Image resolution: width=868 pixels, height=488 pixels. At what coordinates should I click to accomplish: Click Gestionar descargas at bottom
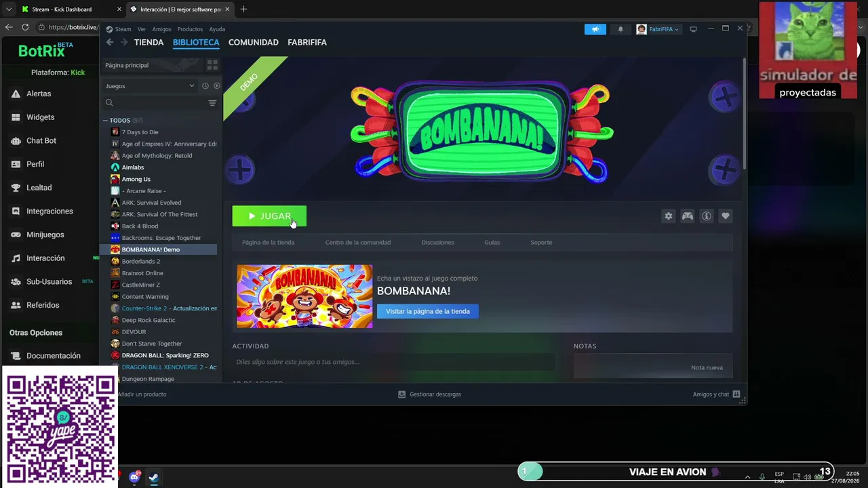(x=435, y=394)
